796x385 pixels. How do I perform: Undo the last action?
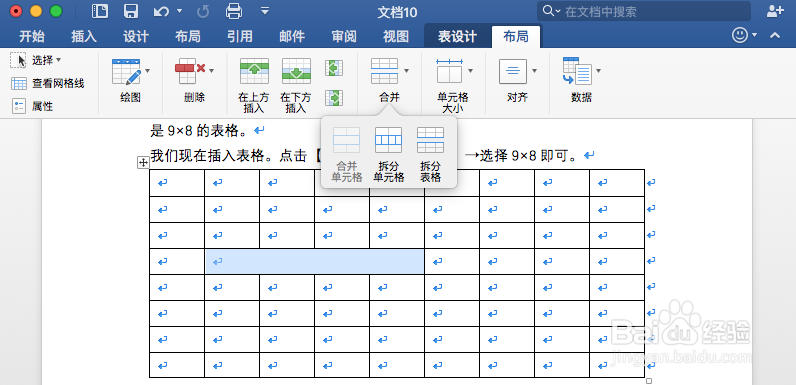click(161, 11)
